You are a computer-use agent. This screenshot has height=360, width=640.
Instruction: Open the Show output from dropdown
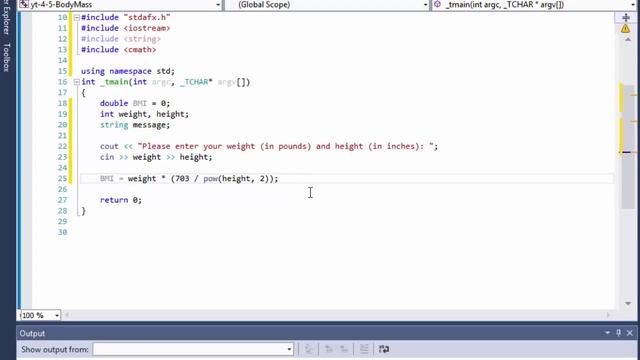(x=289, y=349)
